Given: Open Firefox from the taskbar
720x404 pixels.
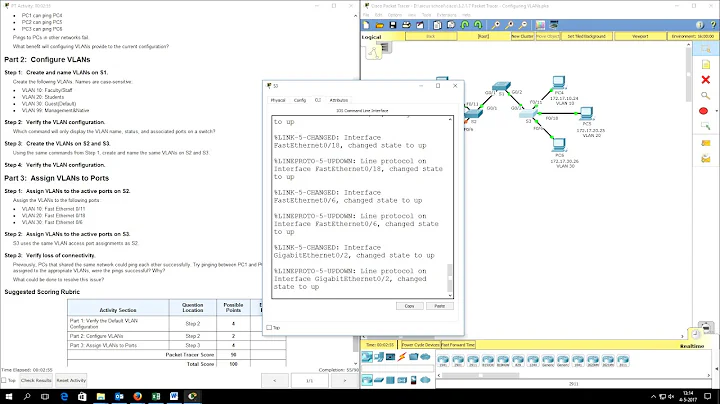Looking at the screenshot, I should pos(137,396).
